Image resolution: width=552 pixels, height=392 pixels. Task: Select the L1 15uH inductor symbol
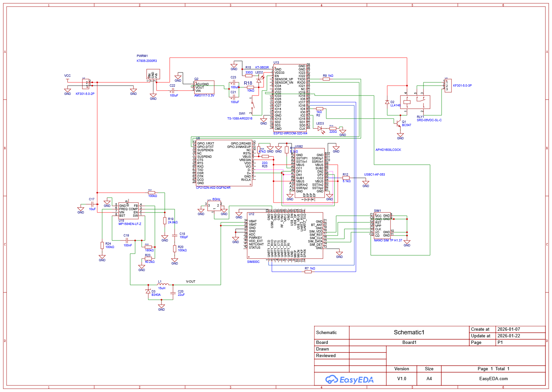pos(163,284)
